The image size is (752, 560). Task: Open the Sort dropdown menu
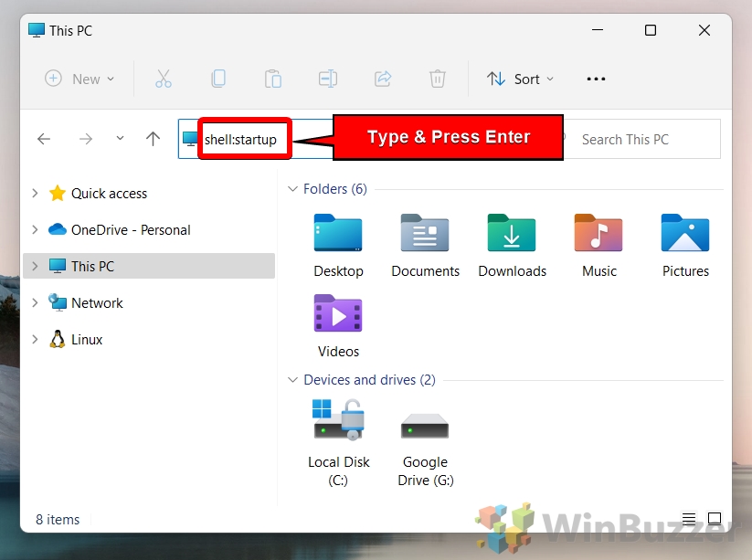tap(520, 79)
